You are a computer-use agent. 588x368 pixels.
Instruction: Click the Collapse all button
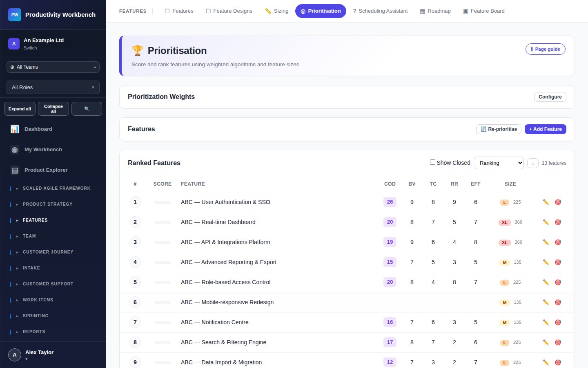53,109
